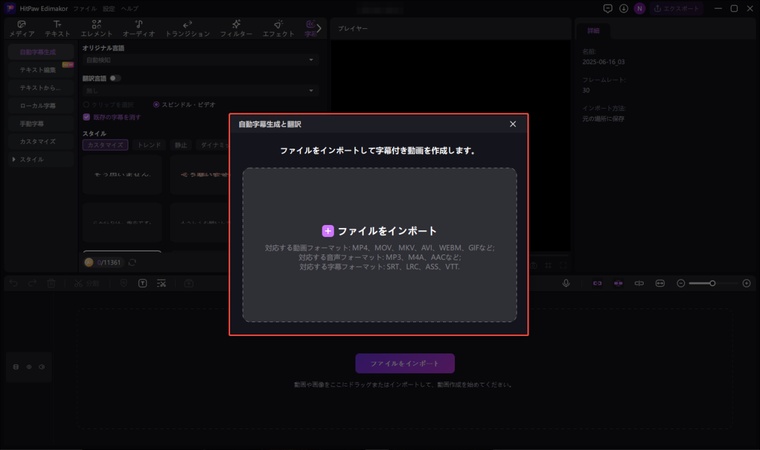Close the 自動字幕生成と翻訳 dialog

513,124
